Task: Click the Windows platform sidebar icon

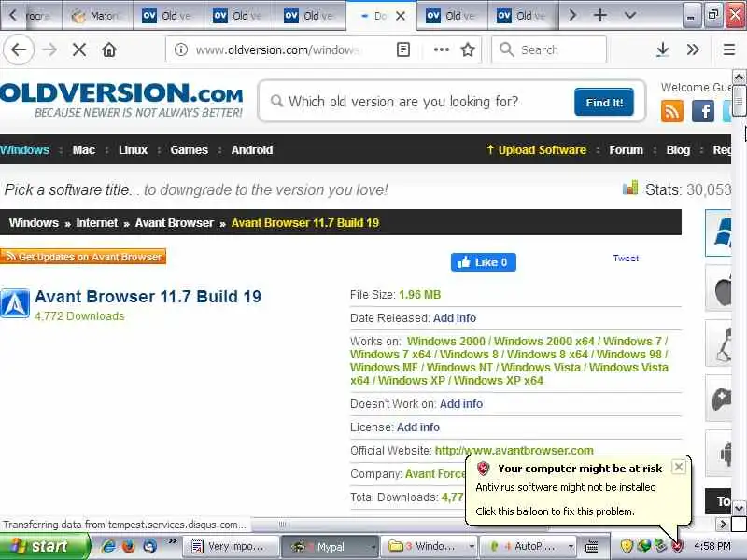Action: (718, 232)
